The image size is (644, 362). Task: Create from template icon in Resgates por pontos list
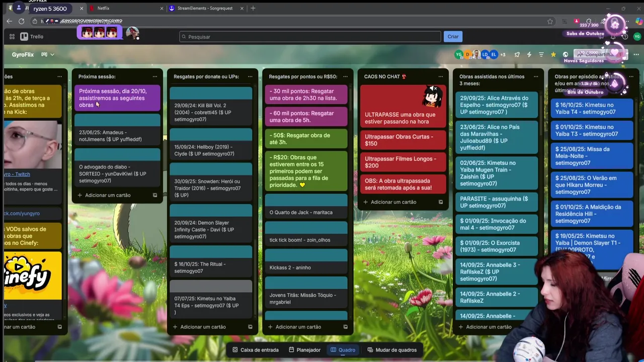click(345, 327)
